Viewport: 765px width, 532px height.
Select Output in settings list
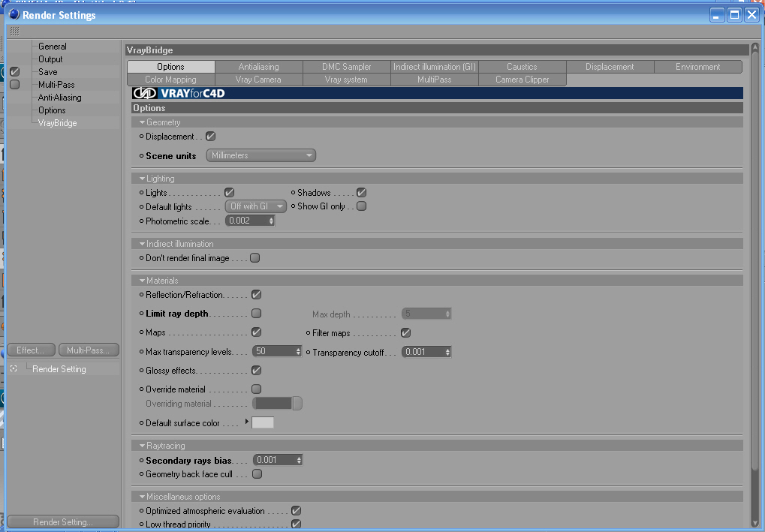tap(50, 59)
